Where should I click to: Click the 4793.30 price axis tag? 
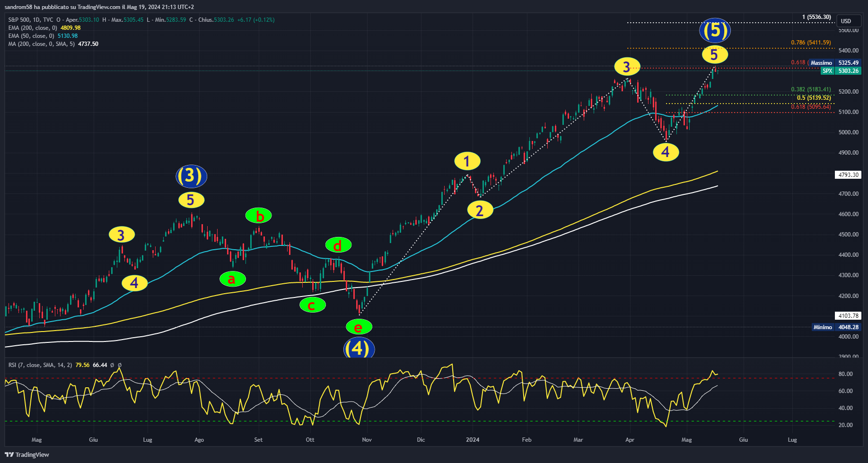848,175
